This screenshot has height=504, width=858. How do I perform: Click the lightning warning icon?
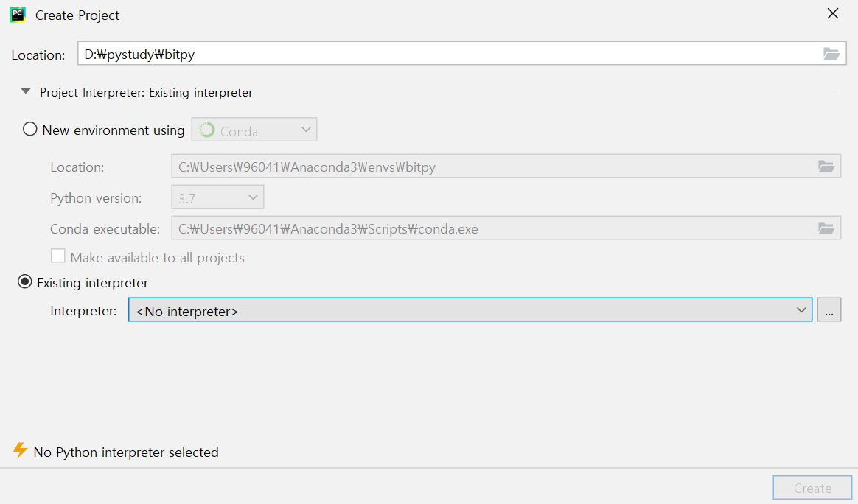tap(20, 450)
